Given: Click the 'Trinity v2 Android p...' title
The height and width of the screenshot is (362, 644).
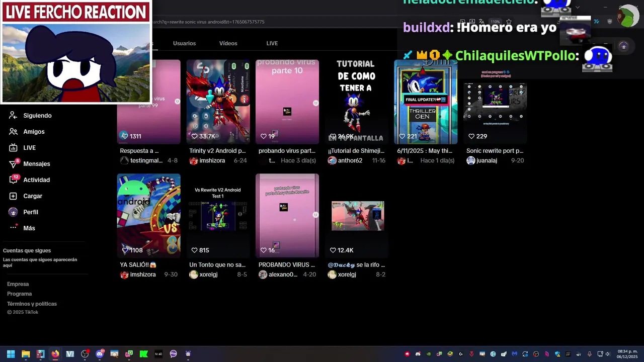Looking at the screenshot, I should click(x=217, y=151).
